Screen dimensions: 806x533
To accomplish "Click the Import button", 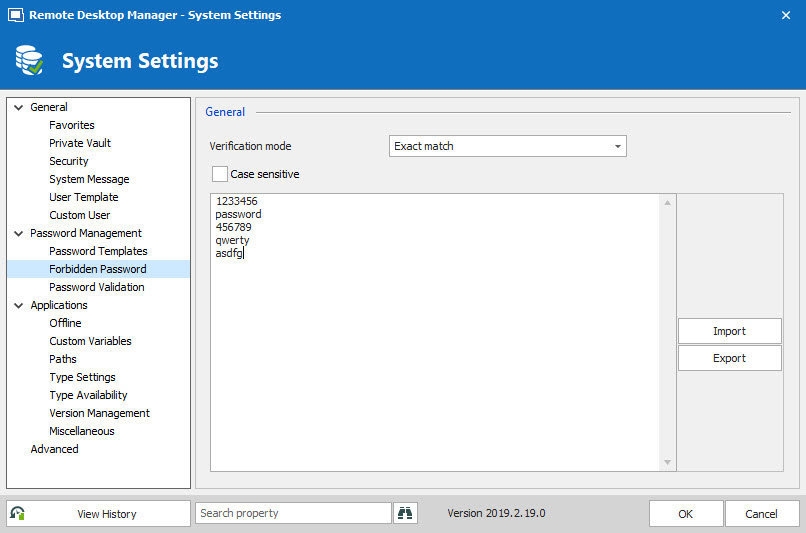I will 729,331.
